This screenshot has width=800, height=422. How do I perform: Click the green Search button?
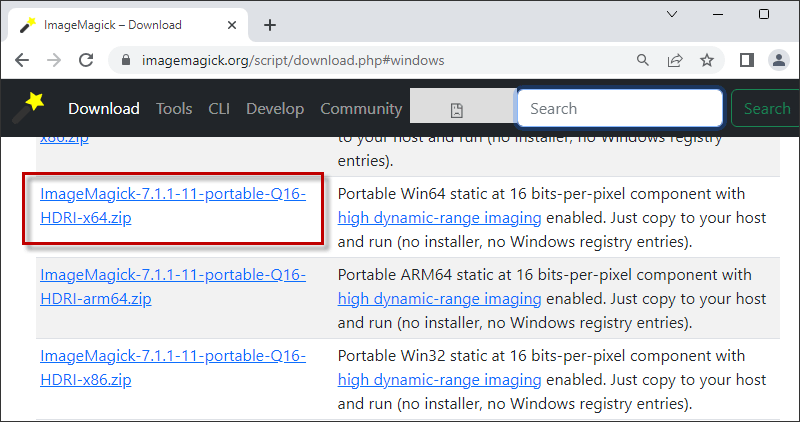pos(766,108)
